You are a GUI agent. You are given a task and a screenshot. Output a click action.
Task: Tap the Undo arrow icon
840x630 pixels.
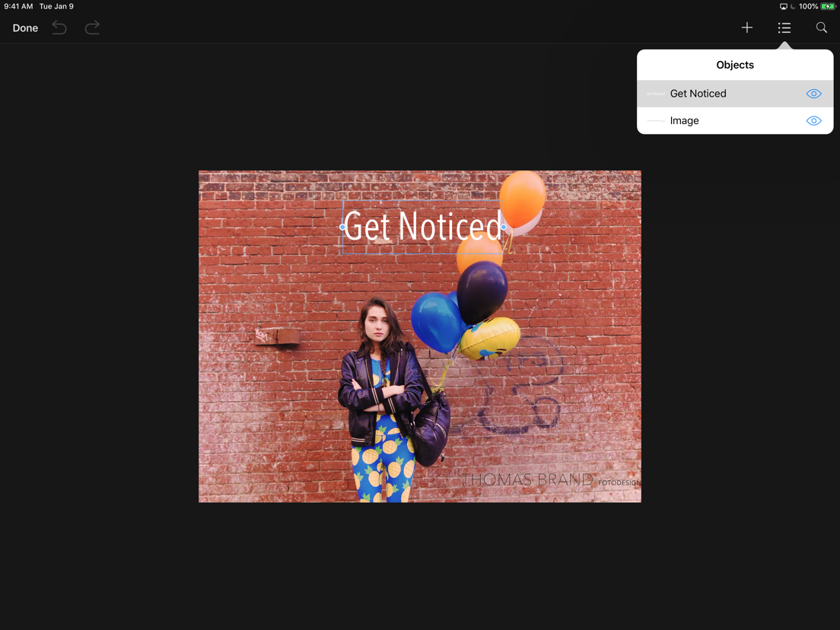59,28
